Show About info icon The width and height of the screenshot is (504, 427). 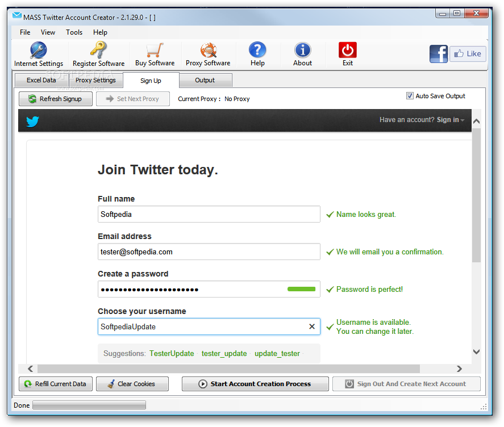(302, 50)
